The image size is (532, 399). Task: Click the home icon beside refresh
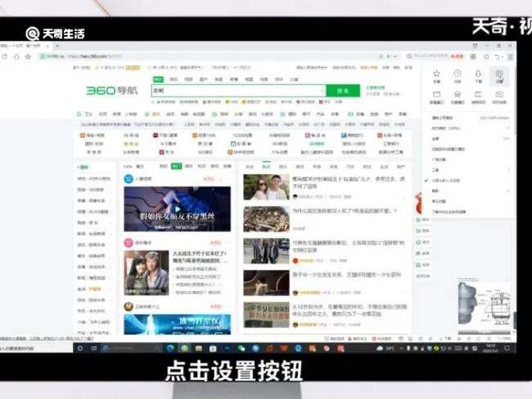coord(16,56)
